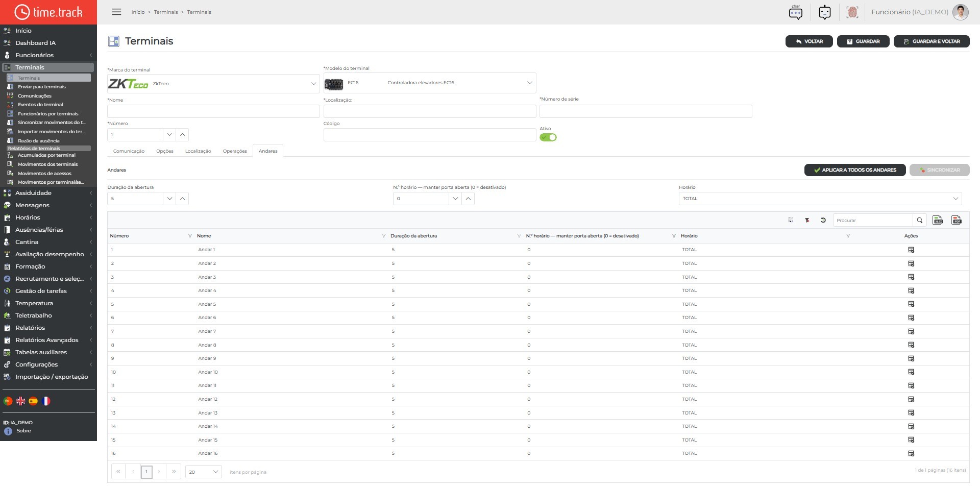This screenshot has width=980, height=488.
Task: Open items per page dropdown
Action: click(203, 472)
